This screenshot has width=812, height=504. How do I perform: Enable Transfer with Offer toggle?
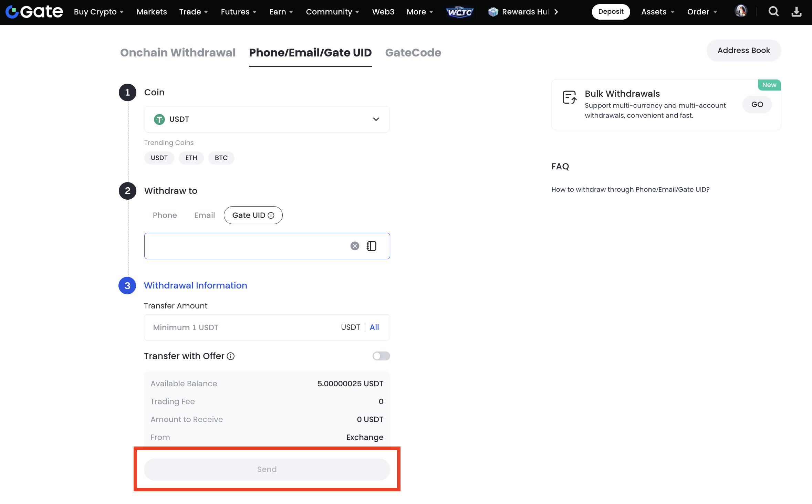[381, 356]
